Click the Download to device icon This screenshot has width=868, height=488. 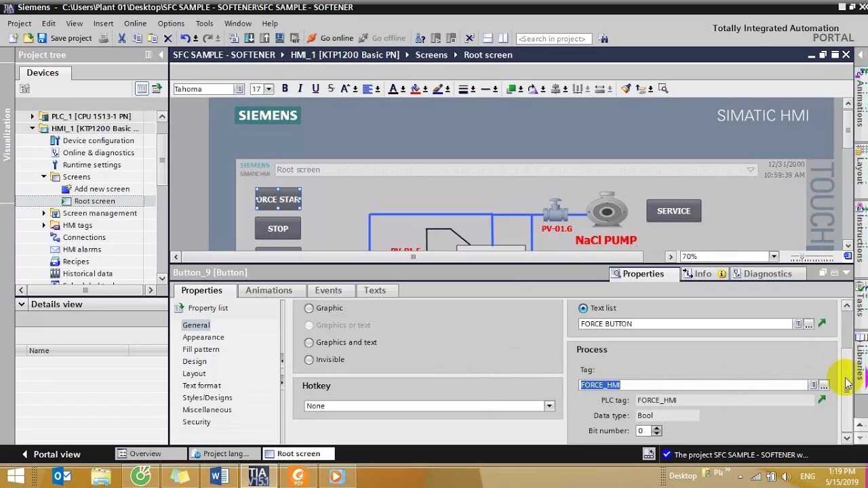249,38
